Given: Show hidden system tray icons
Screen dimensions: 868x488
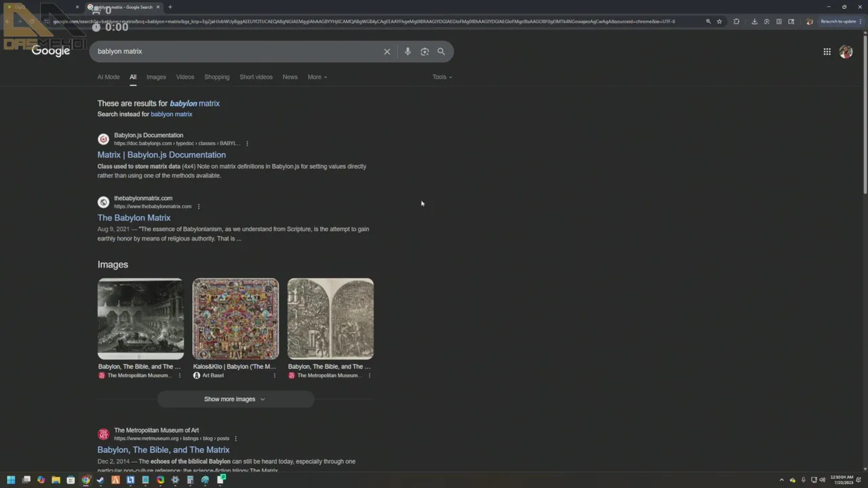Looking at the screenshot, I should pos(781,480).
